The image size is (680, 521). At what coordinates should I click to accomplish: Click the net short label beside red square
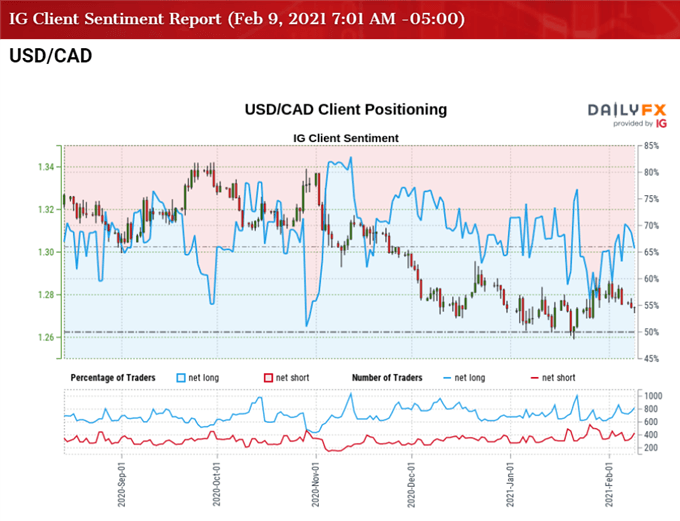coord(293,378)
